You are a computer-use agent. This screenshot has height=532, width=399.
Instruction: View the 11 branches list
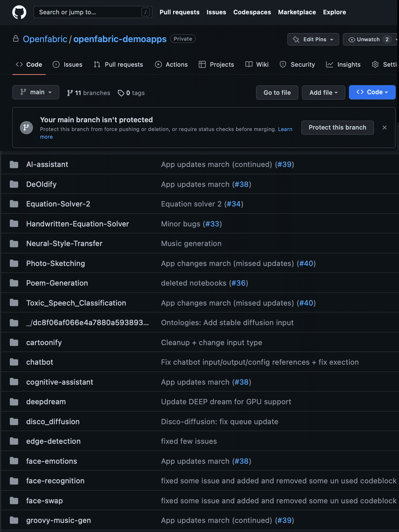tap(88, 93)
